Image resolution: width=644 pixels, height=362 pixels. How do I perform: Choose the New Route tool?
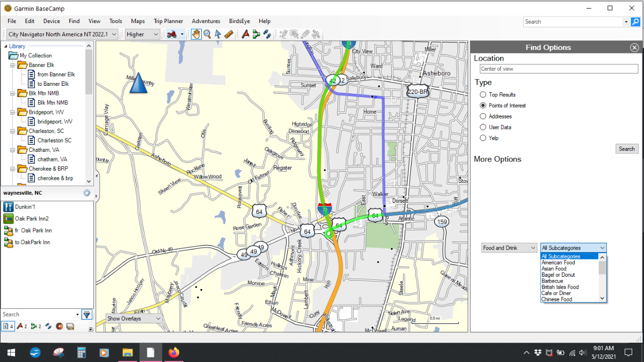click(x=256, y=34)
